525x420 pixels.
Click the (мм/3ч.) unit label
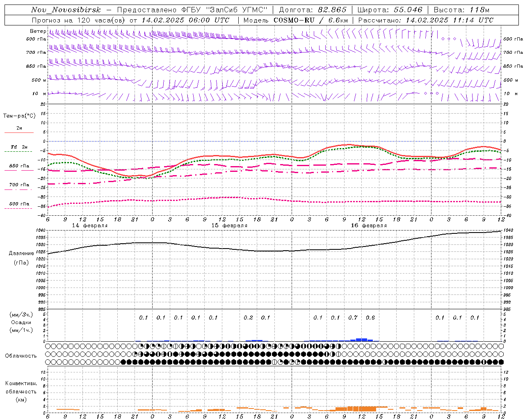point(21,315)
